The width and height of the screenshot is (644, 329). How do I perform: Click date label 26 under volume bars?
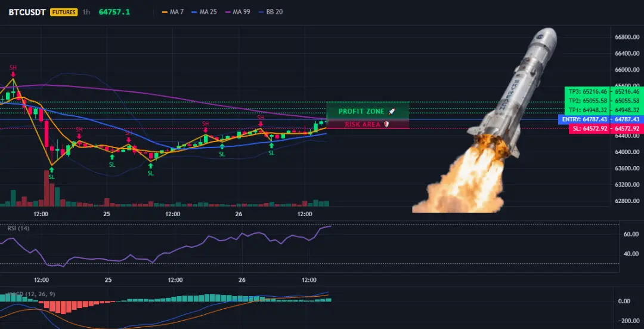239,214
